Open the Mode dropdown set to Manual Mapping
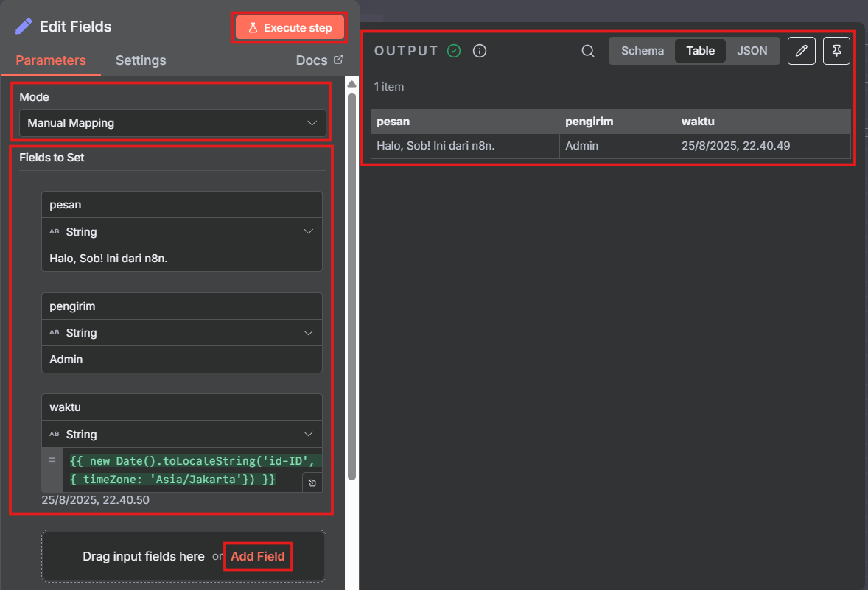Viewport: 868px width, 590px height. 172,123
